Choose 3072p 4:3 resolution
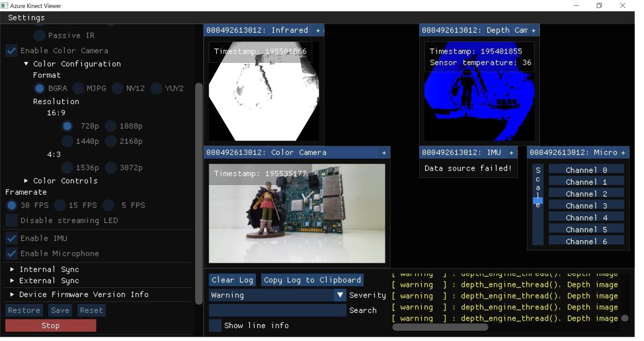Screen dimensions: 644x341 pos(111,168)
